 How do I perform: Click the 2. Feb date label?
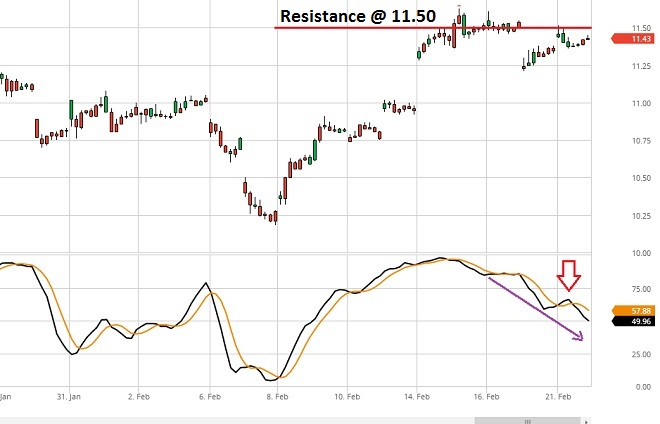coord(139,397)
